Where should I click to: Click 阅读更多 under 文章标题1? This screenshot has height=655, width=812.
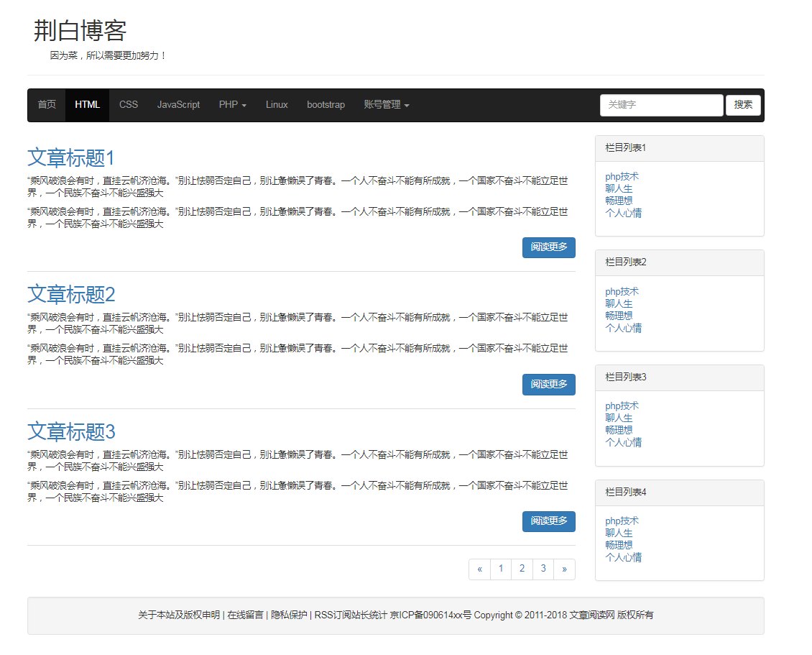click(548, 247)
